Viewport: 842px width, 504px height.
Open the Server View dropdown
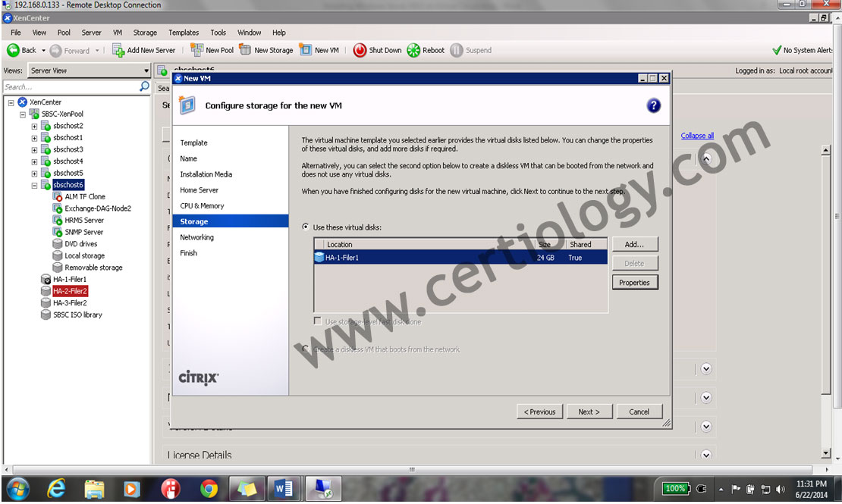[x=90, y=70]
